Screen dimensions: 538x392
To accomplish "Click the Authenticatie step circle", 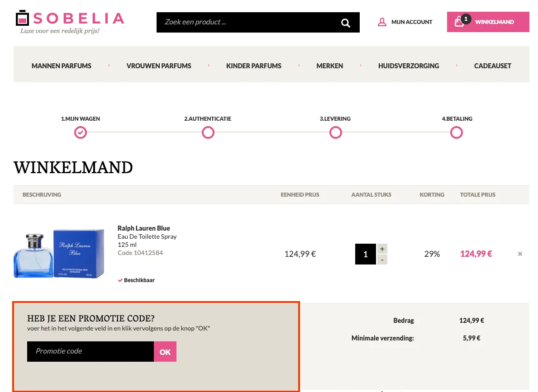I will (x=208, y=132).
